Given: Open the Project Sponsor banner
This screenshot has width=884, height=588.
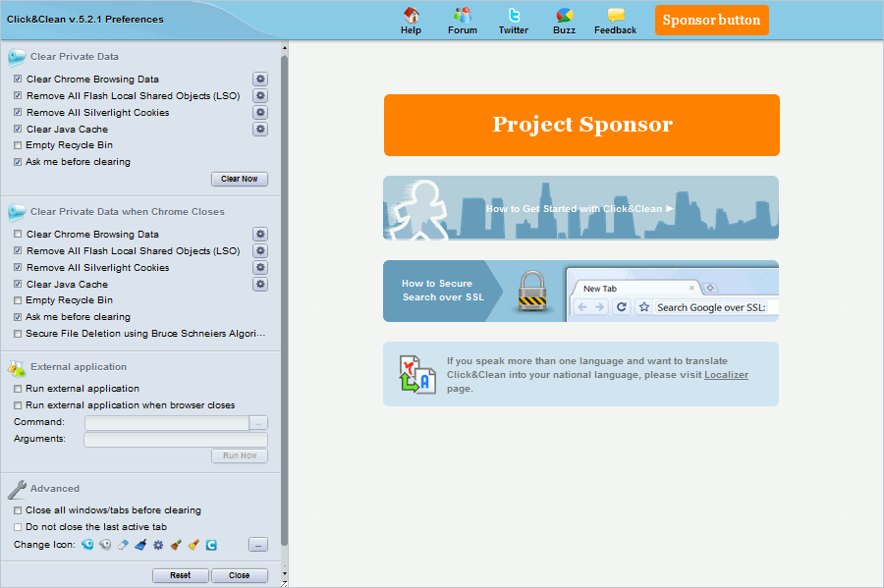Looking at the screenshot, I should coord(581,125).
